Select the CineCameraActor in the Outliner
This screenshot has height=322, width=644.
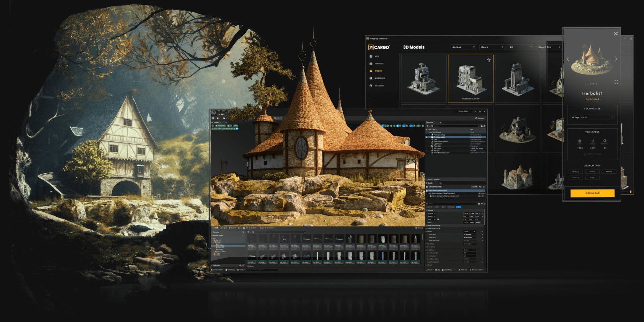click(x=439, y=137)
